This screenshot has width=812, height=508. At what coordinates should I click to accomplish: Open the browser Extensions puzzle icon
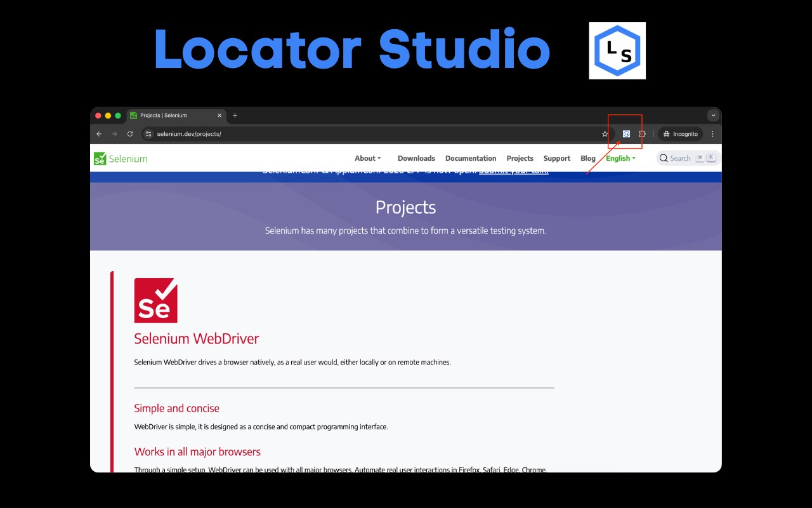click(x=642, y=134)
